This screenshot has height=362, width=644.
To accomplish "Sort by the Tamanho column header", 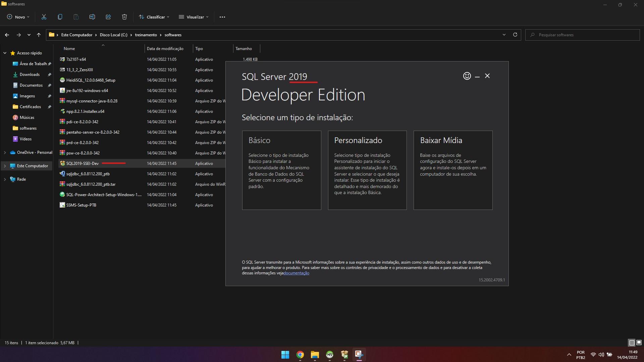I will click(247, 48).
